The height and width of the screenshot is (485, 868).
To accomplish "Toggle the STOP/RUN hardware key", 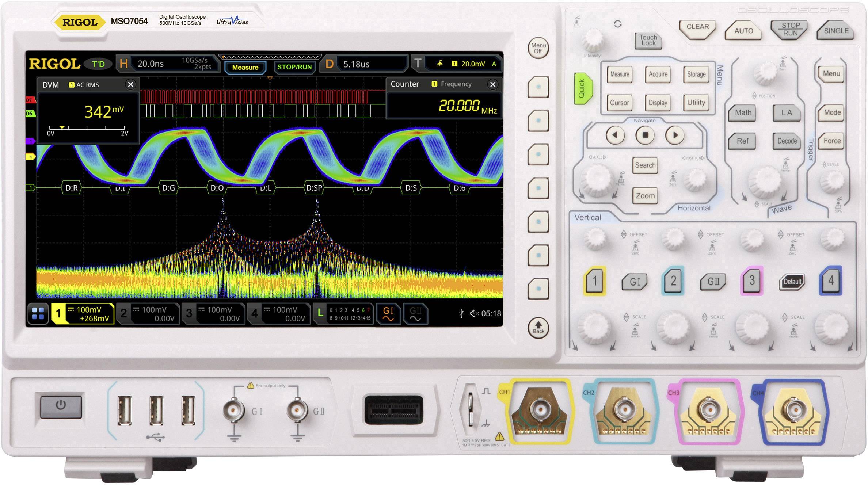I will pyautogui.click(x=790, y=30).
